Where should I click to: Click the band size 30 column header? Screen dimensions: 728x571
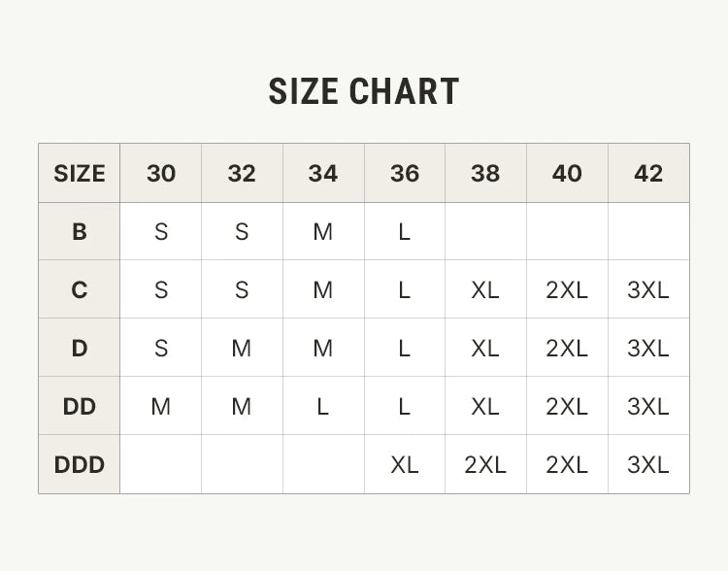click(160, 173)
